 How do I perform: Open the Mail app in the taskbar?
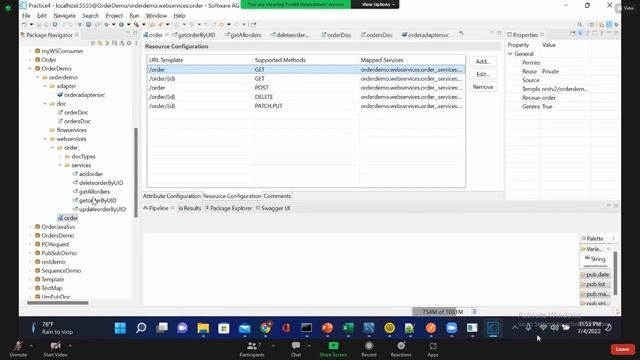tap(244, 328)
